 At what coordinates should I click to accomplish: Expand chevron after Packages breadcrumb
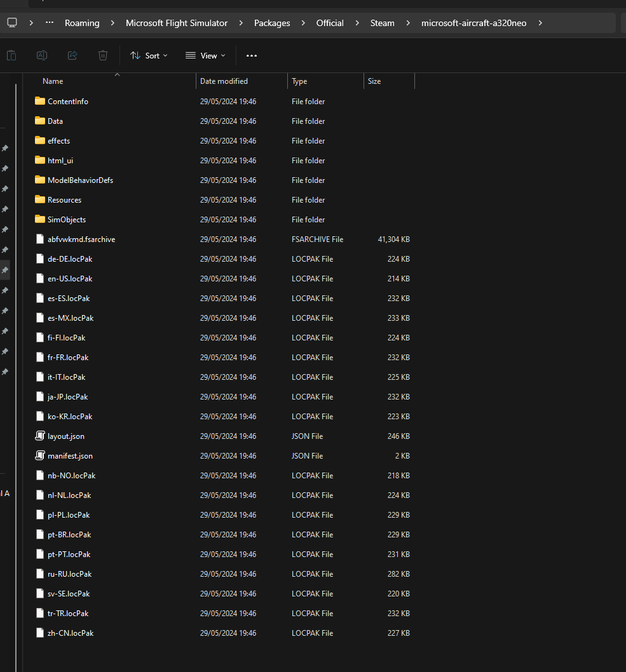coord(303,23)
